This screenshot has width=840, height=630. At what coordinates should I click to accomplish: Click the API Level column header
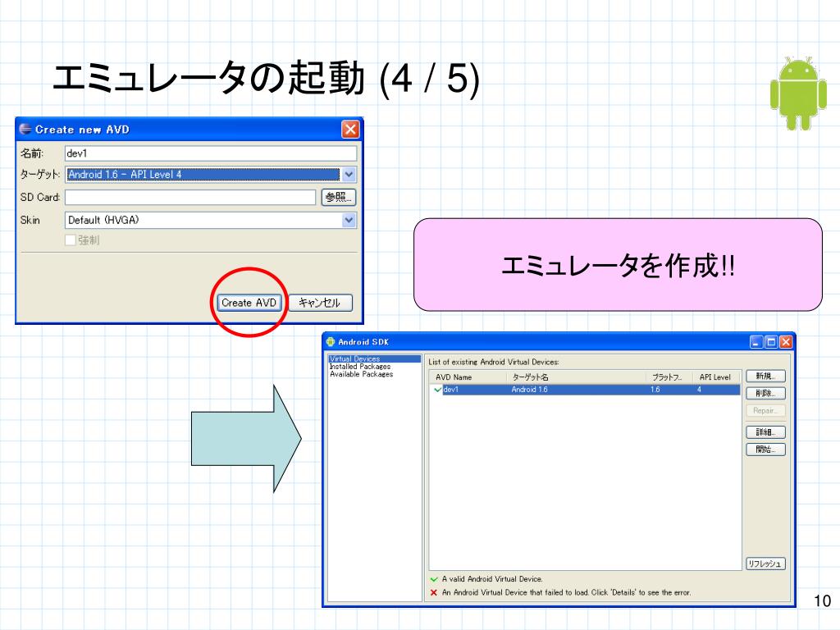[716, 377]
